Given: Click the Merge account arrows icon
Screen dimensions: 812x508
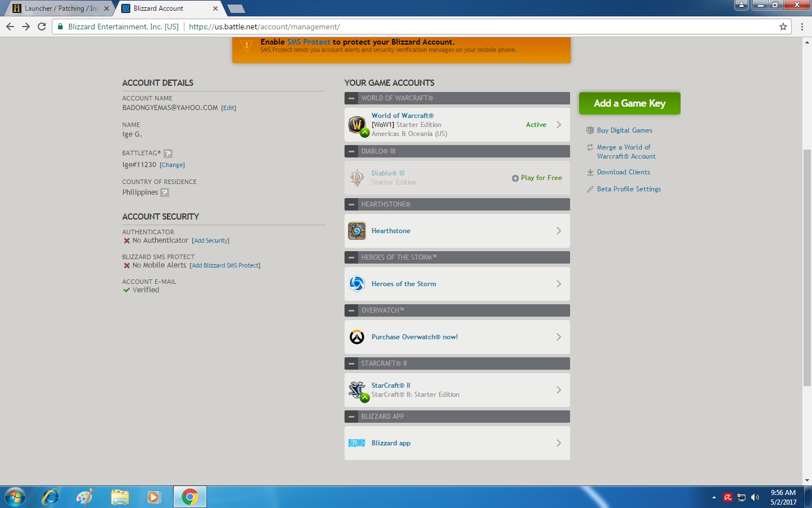Looking at the screenshot, I should click(x=590, y=147).
